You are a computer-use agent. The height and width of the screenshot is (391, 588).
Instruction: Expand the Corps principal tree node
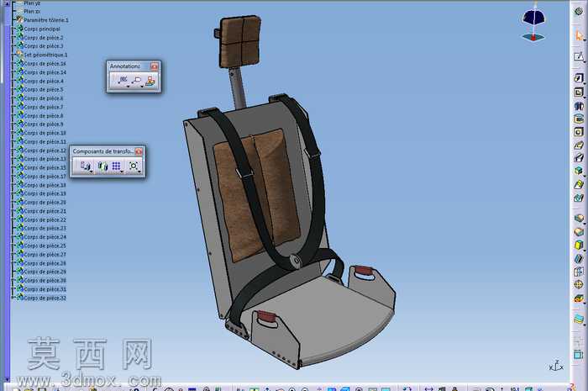click(x=14, y=29)
